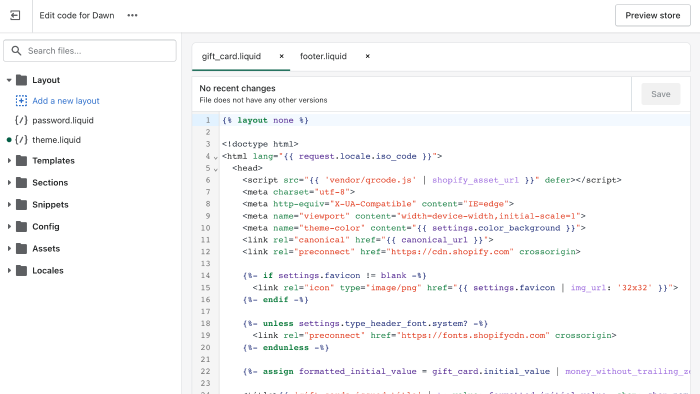Select the Templates folder label
Viewport: 700px width, 394px height.
point(53,161)
